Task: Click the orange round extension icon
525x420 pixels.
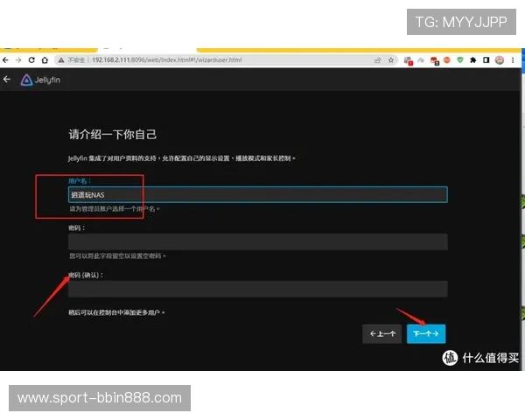Action: click(x=447, y=60)
